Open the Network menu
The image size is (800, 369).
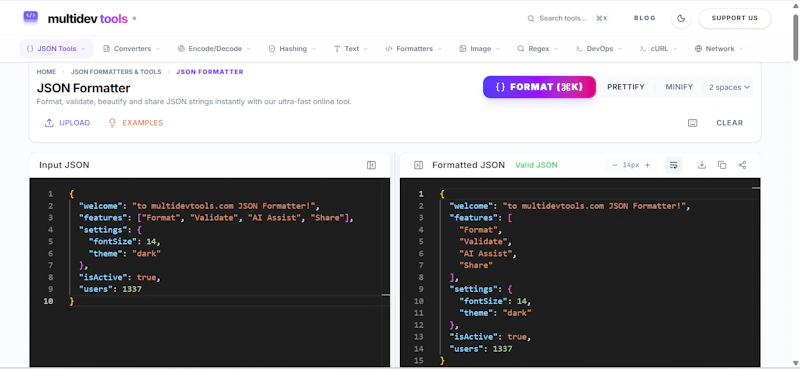[x=719, y=49]
